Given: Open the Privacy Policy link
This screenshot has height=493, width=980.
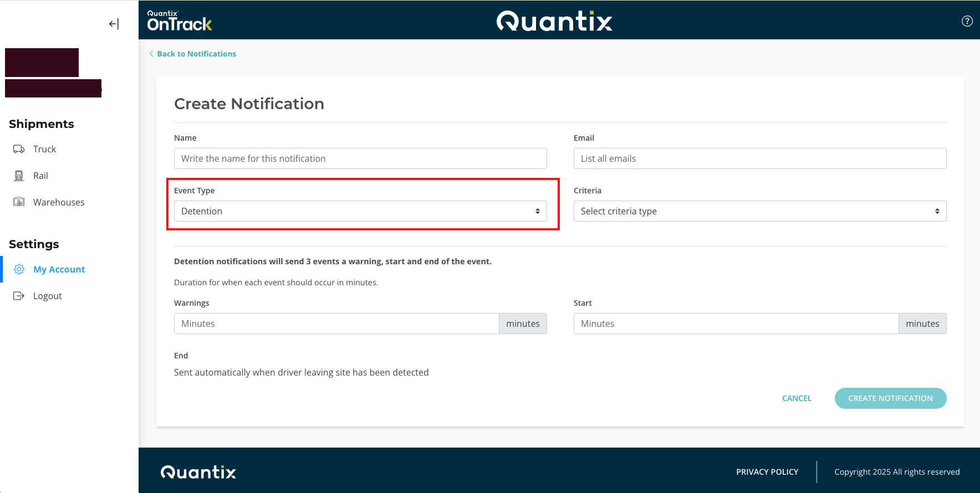Looking at the screenshot, I should pyautogui.click(x=767, y=472).
